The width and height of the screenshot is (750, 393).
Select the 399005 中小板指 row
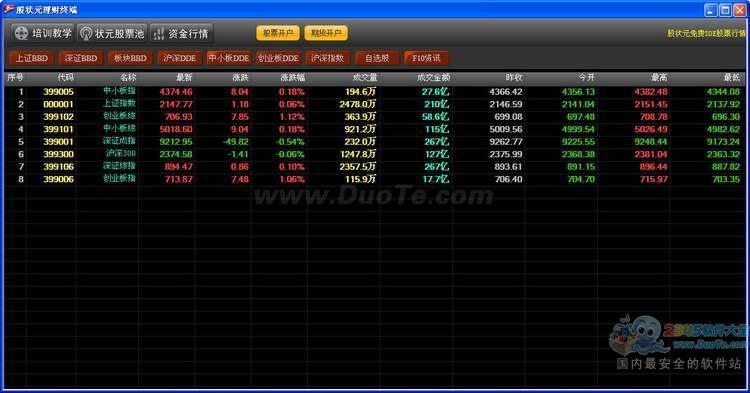coord(375,91)
